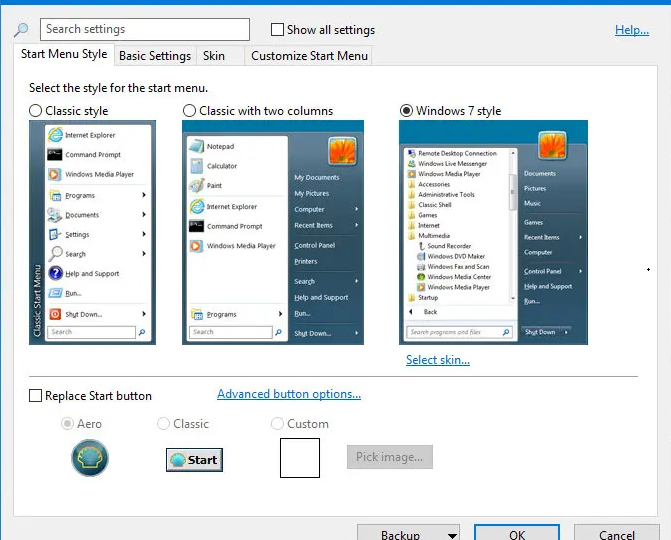Click the Select skin link
This screenshot has width=671, height=540.
[438, 360]
